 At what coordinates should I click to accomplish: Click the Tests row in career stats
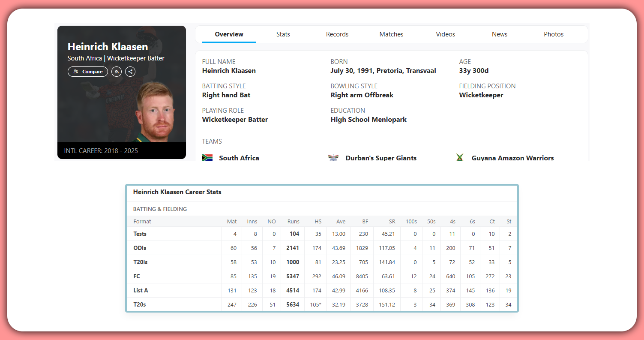point(140,234)
